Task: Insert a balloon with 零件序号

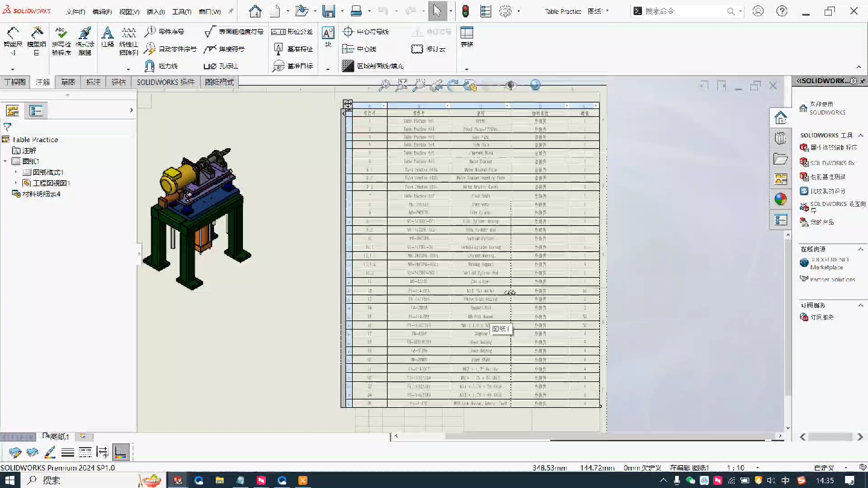Action: 166,31
